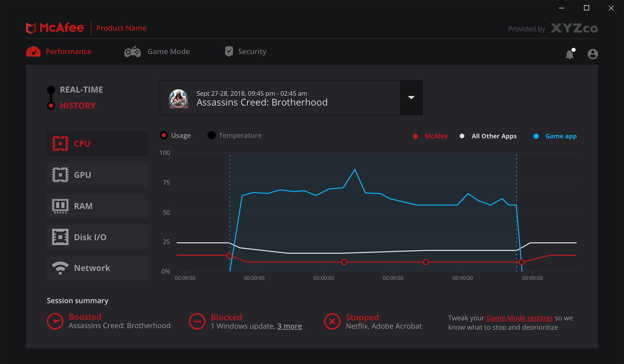The image size is (624, 364).
Task: Click the Network wifi icon
Action: [x=60, y=268]
